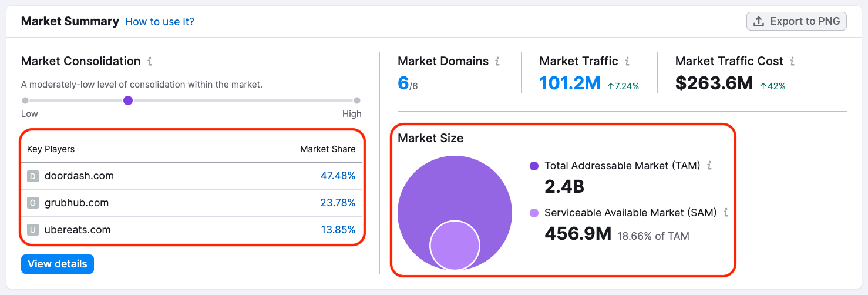Click the Market Traffic value 101.2M
The width and height of the screenshot is (868, 295).
point(570,83)
